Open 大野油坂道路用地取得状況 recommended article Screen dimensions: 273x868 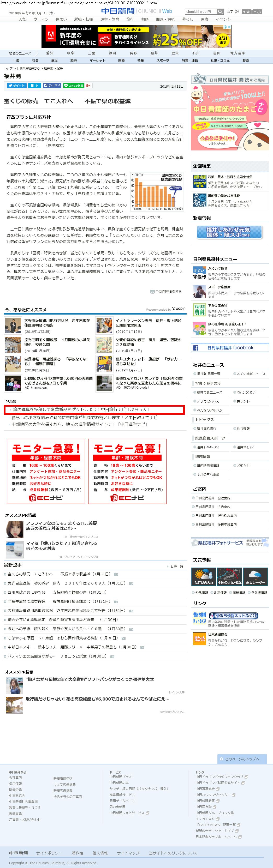57,323
